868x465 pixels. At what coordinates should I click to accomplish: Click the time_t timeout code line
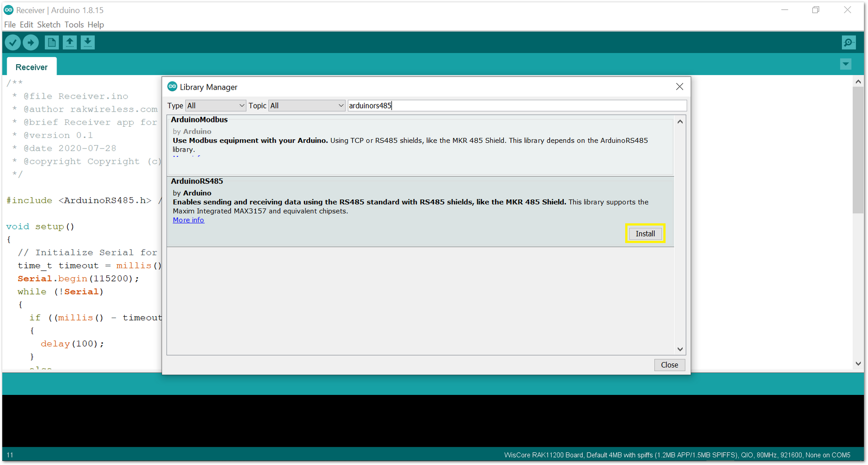[x=90, y=266]
